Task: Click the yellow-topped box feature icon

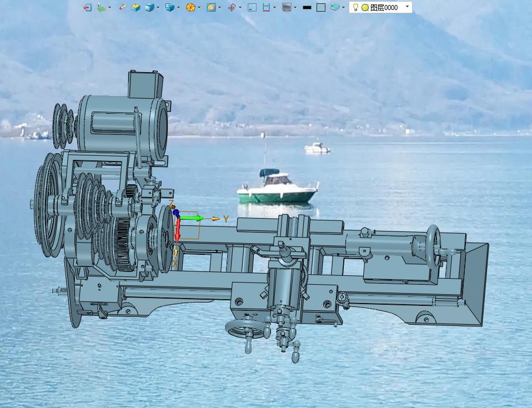Action: pyautogui.click(x=136, y=7)
